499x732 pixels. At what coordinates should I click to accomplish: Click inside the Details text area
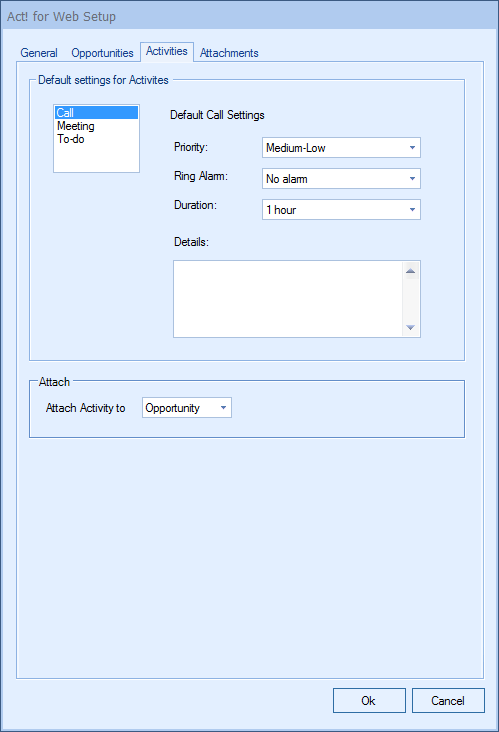[288, 299]
